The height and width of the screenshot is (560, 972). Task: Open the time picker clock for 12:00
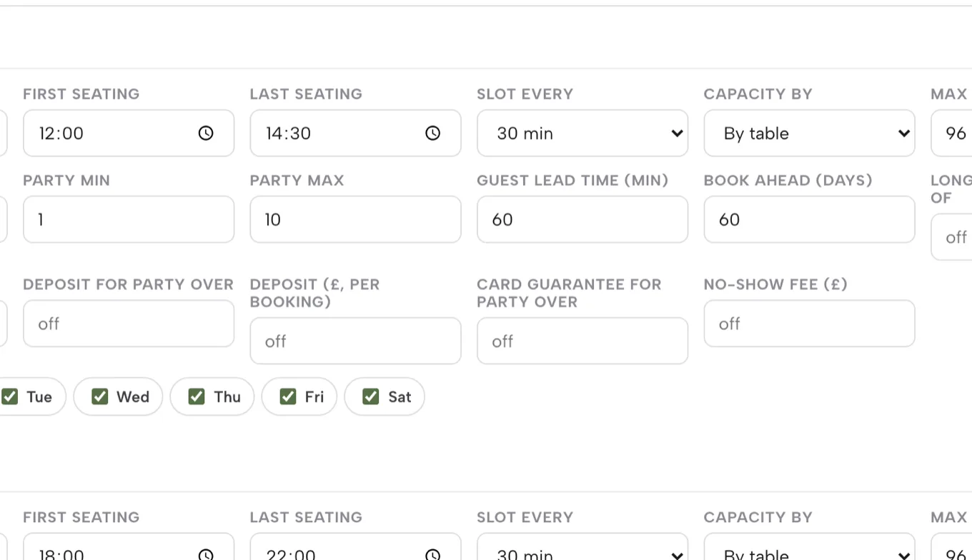click(206, 133)
